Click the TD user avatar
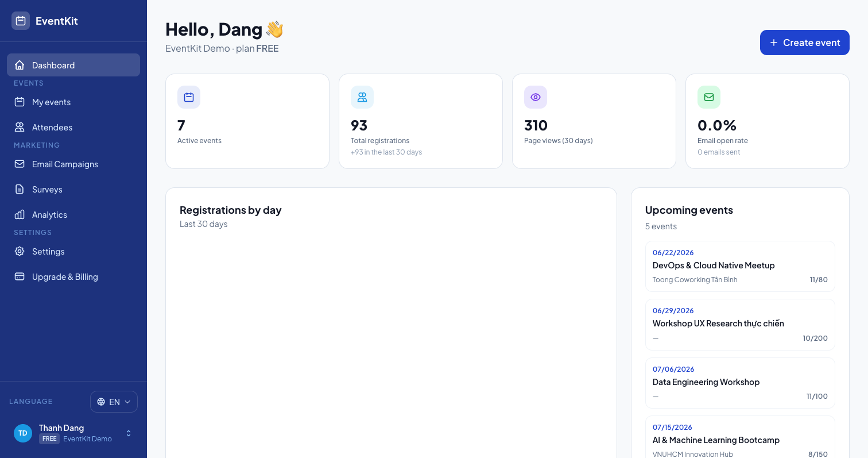Screen dimensions: 868x458 [x=23, y=433]
